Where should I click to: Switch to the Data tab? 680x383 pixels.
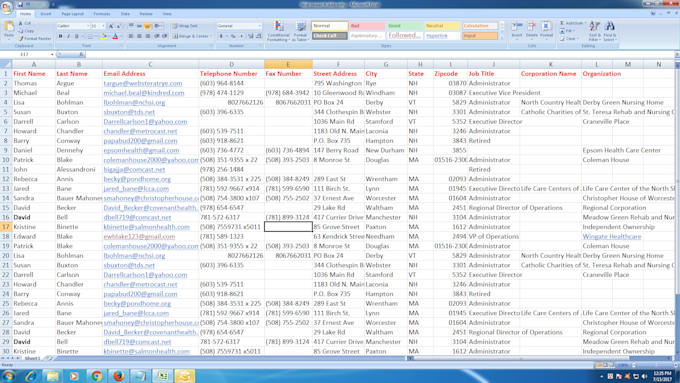pos(125,14)
